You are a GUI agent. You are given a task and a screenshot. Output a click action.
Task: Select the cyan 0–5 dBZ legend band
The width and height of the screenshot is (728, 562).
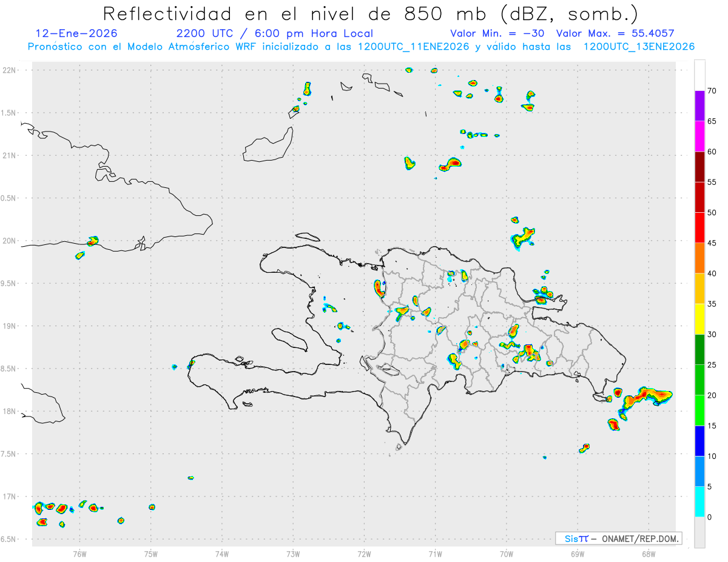(699, 501)
